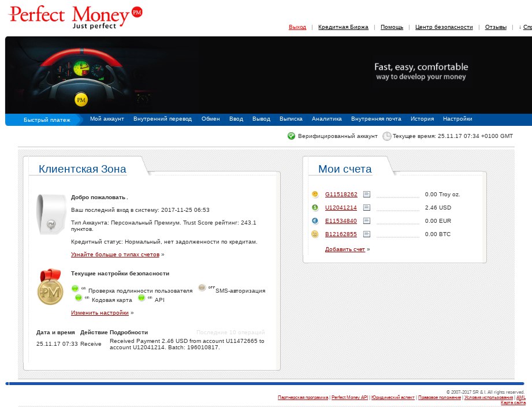This screenshot has width=532, height=407.
Task: Click the 25.11.17 07:33 Receive transaction row
Action: tap(150, 344)
